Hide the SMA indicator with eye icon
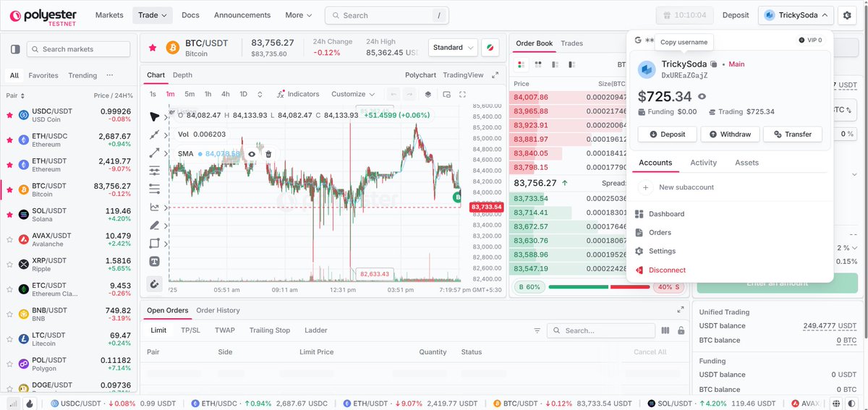This screenshot has width=868, height=410. coord(252,154)
